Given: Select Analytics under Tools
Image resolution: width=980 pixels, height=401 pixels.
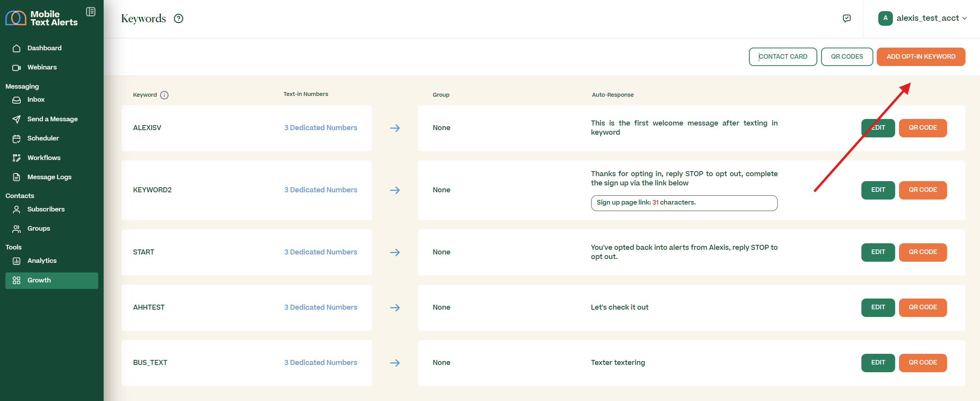Looking at the screenshot, I should point(42,261).
